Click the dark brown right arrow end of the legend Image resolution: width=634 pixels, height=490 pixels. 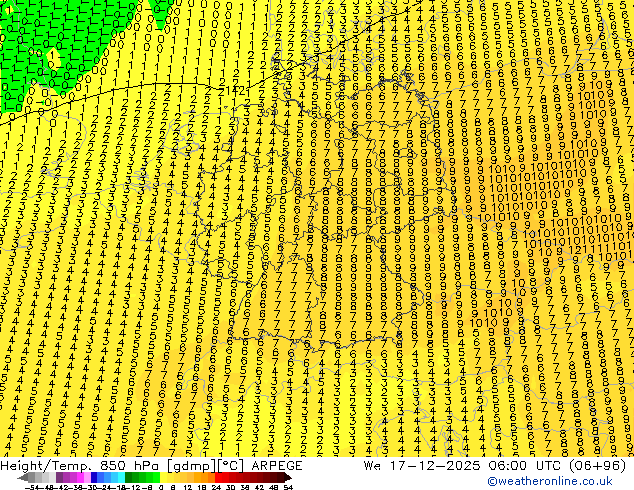287,477
